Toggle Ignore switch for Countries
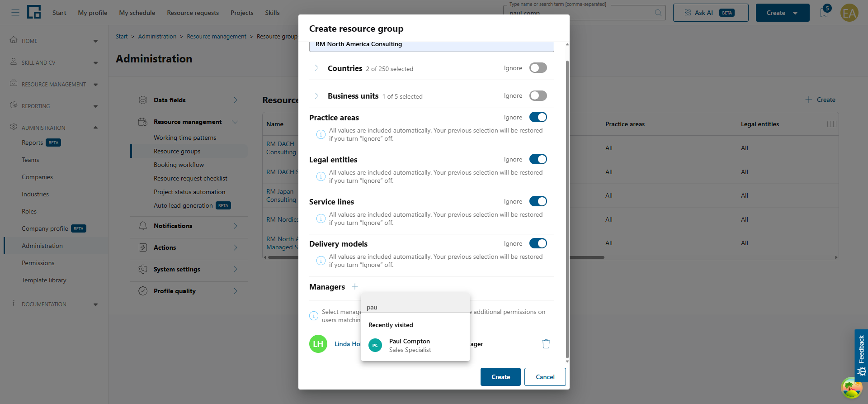The width and height of the screenshot is (868, 404). point(538,68)
